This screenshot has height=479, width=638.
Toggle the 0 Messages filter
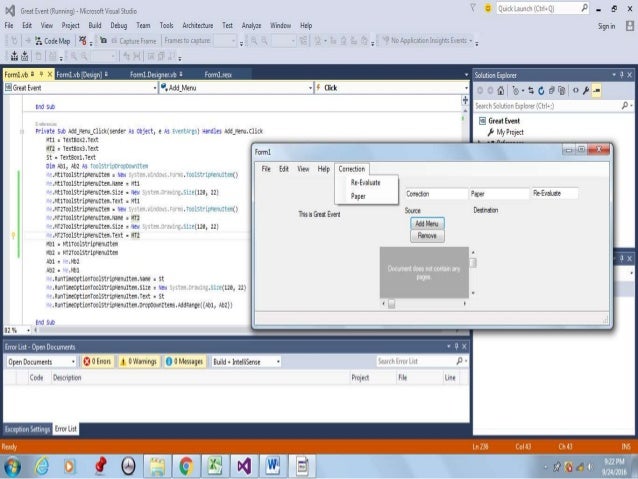(x=184, y=361)
